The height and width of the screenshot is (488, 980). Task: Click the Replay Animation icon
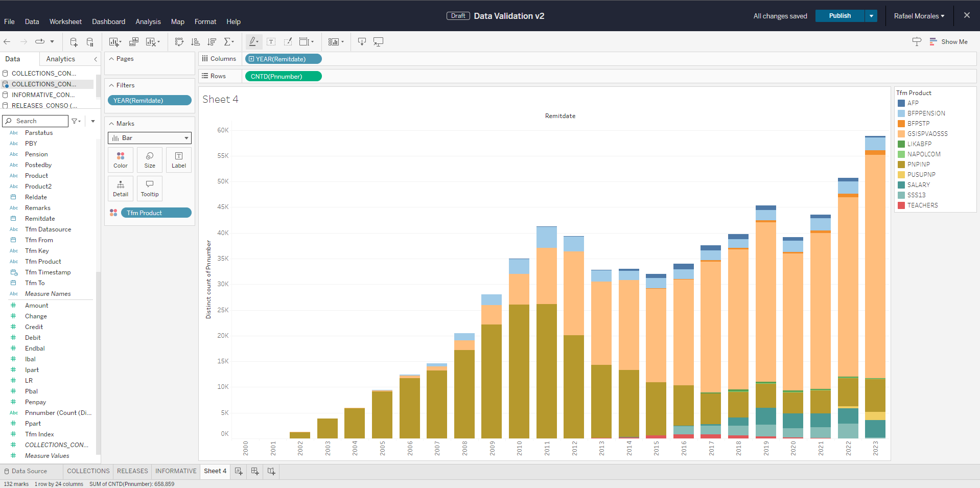[x=40, y=41]
